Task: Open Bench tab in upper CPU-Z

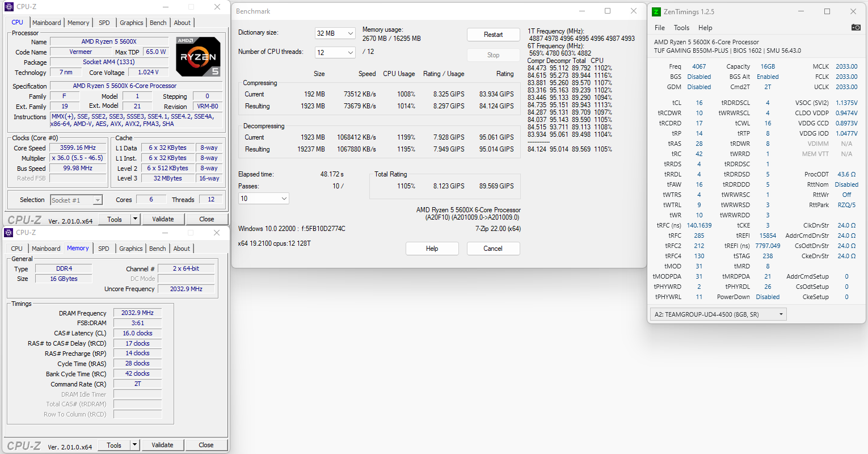Action: click(x=158, y=23)
